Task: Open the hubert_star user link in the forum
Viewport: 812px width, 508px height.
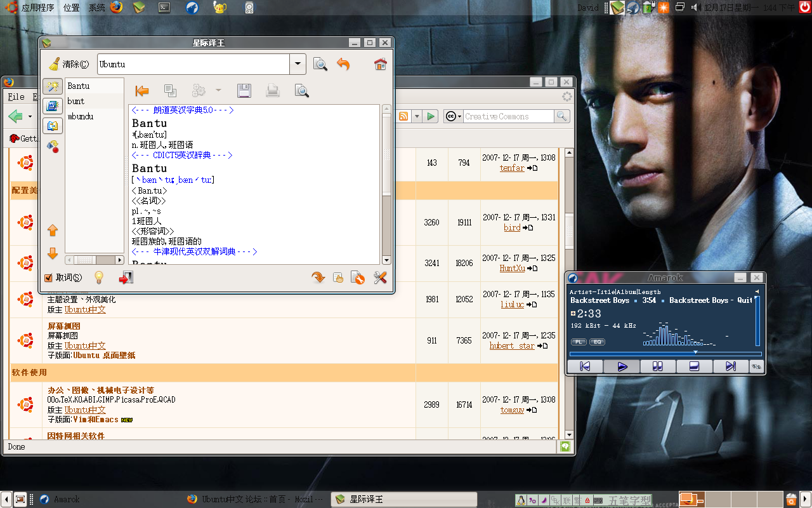Action: [x=512, y=346]
